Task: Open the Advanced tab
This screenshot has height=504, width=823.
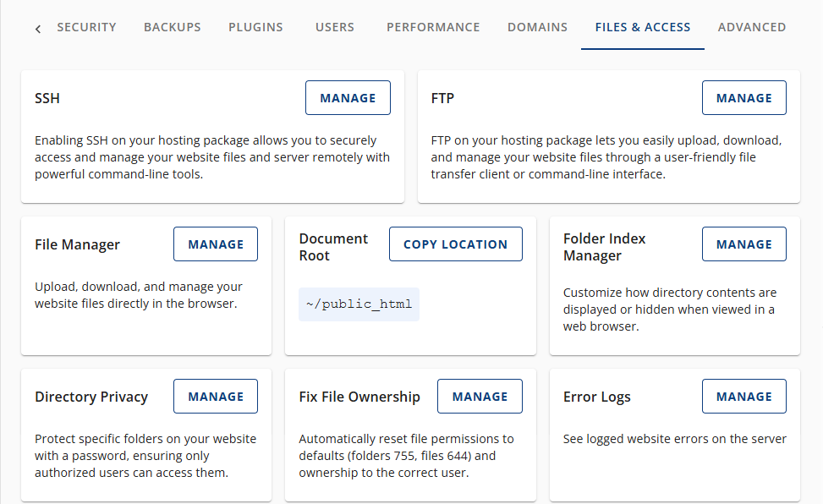Action: point(751,27)
